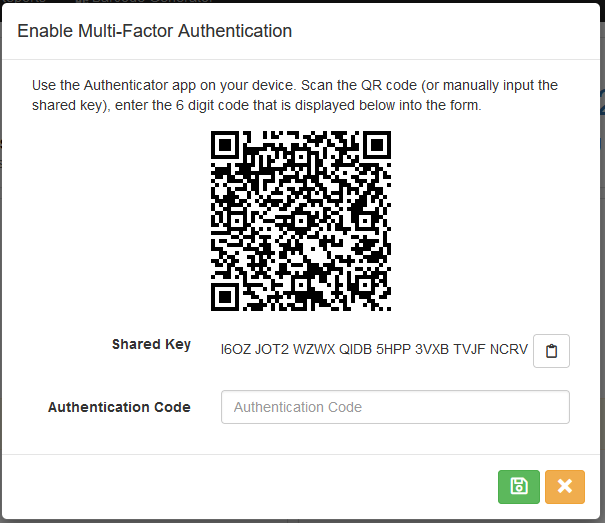Click the MFA QR code image
The image size is (605, 523).
301,221
